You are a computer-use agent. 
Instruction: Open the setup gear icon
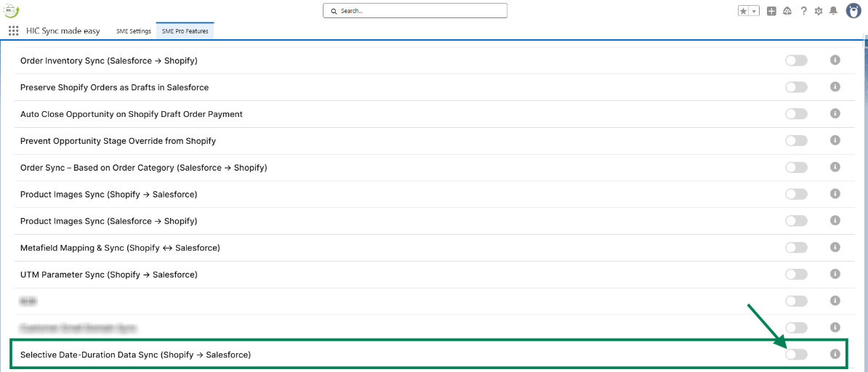[x=819, y=11]
